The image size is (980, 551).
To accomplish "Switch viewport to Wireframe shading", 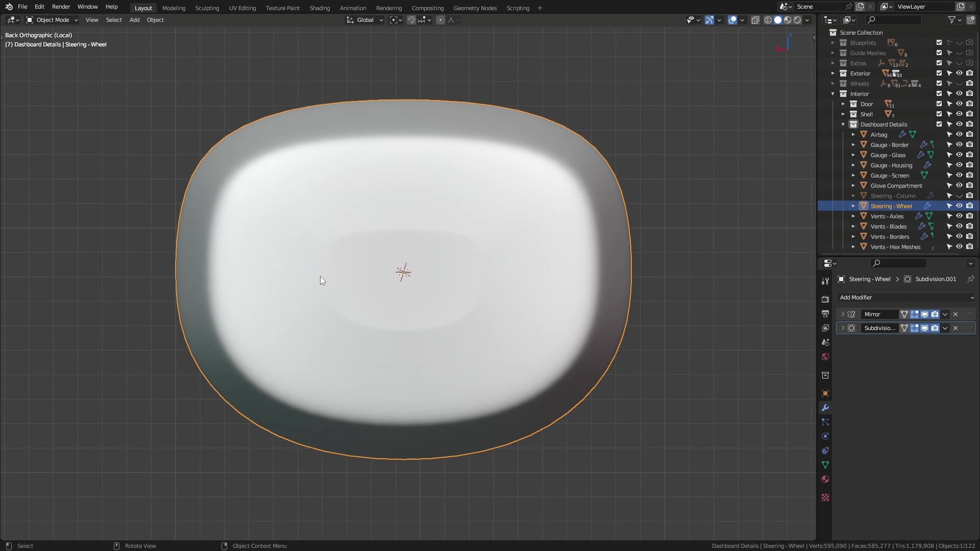I will [x=768, y=20].
